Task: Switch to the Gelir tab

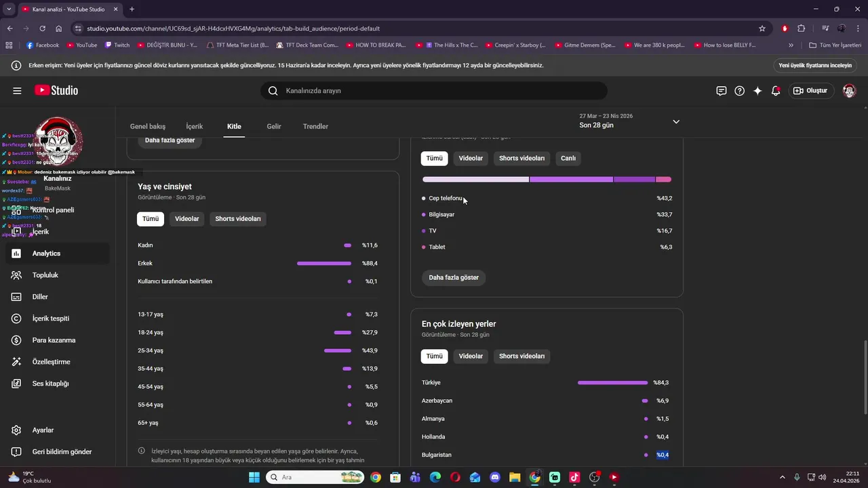Action: coord(274,126)
